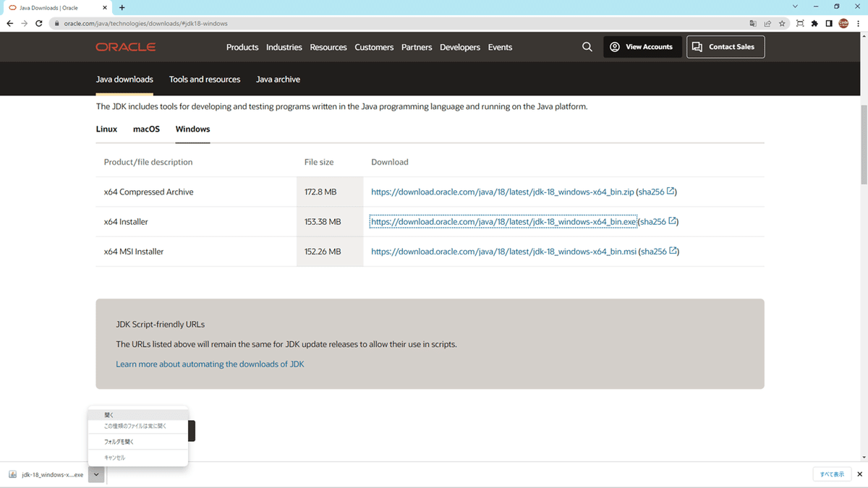Viewport: 868px width, 488px height.
Task: Click the browser back arrow
Action: pos(9,23)
